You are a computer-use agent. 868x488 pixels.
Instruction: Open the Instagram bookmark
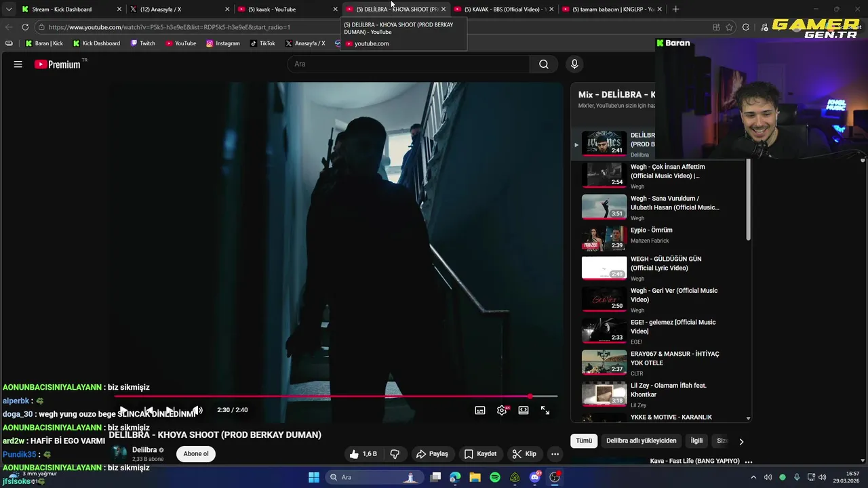222,43
